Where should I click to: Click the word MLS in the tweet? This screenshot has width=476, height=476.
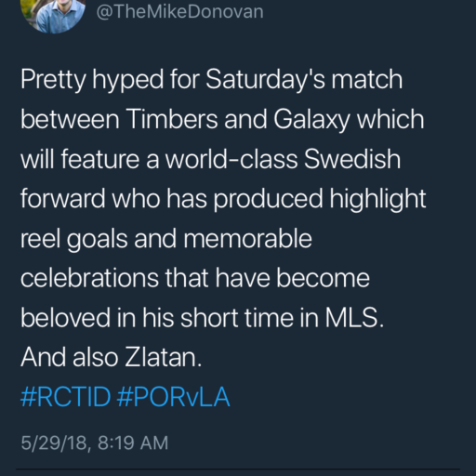pos(354,318)
